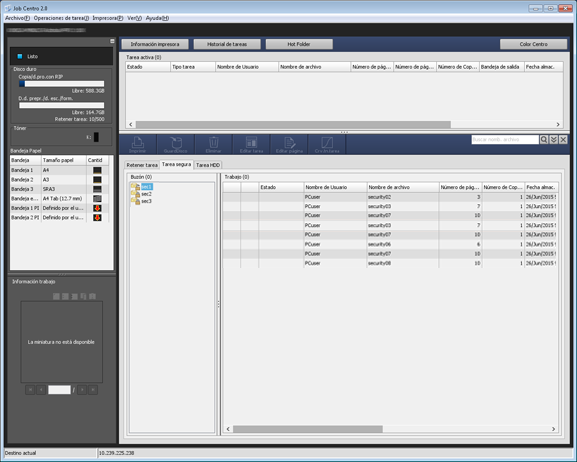
Task: Switch to the Tarea segura tab
Action: (x=177, y=164)
